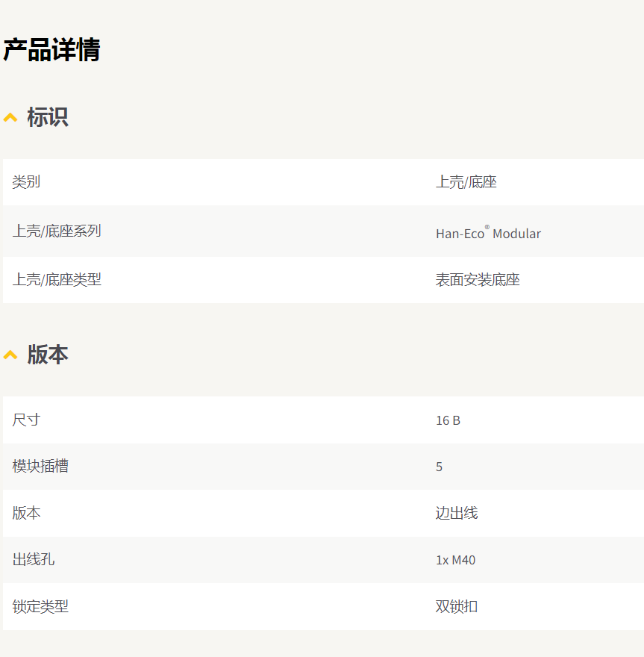Select the 上壳/底座系列 row label
This screenshot has height=657, width=644.
pyautogui.click(x=57, y=231)
